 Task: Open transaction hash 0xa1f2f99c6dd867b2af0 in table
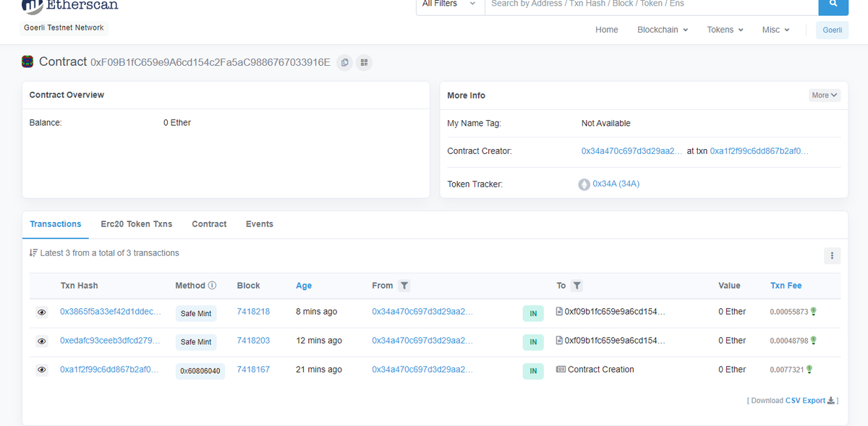point(109,370)
